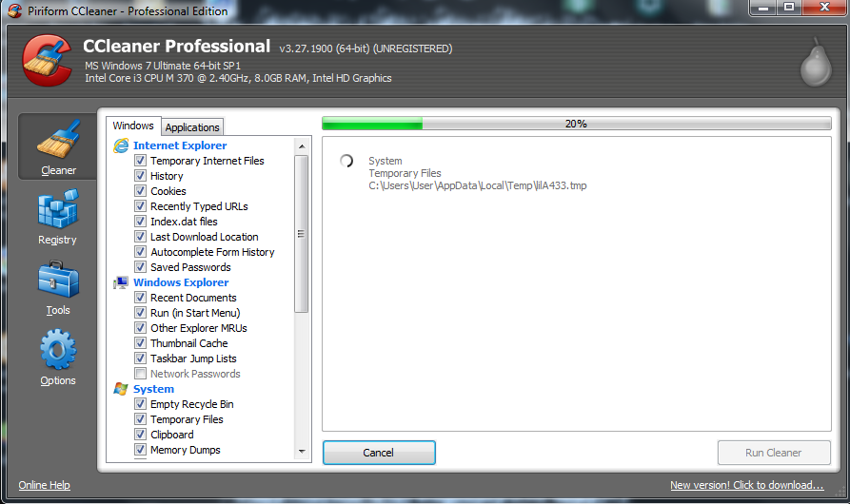The width and height of the screenshot is (850, 504).
Task: Open the Tools toolbox icon
Action: coord(58,280)
